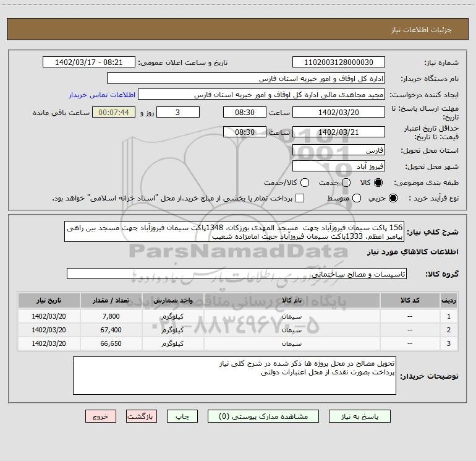Click the بازگشت back button
The height and width of the screenshot is (461, 476).
pyautogui.click(x=142, y=416)
